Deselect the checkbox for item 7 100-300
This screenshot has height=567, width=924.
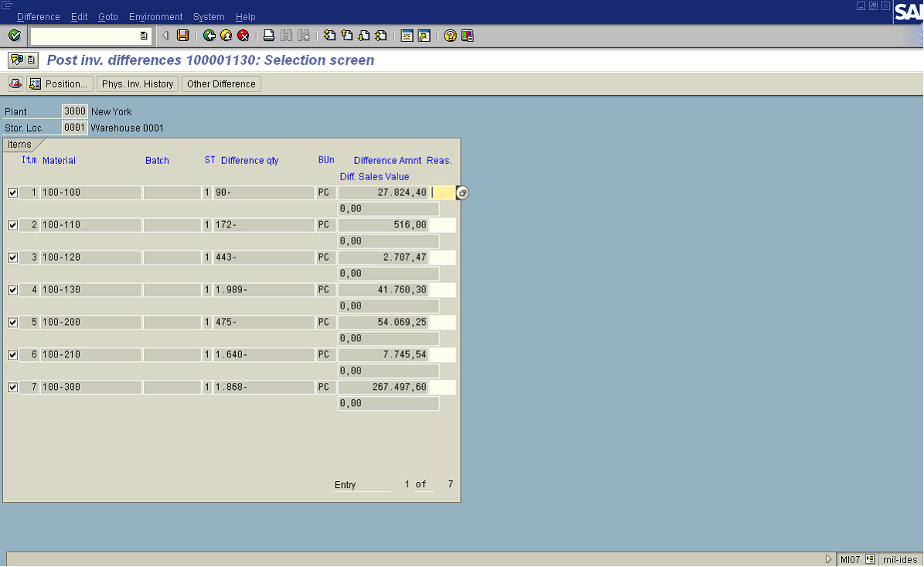pyautogui.click(x=12, y=388)
